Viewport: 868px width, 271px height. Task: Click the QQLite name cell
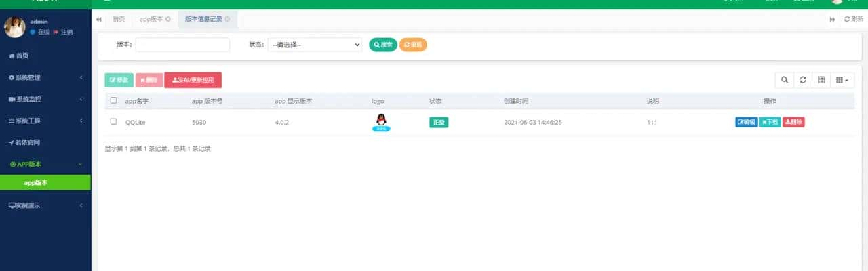pos(136,123)
